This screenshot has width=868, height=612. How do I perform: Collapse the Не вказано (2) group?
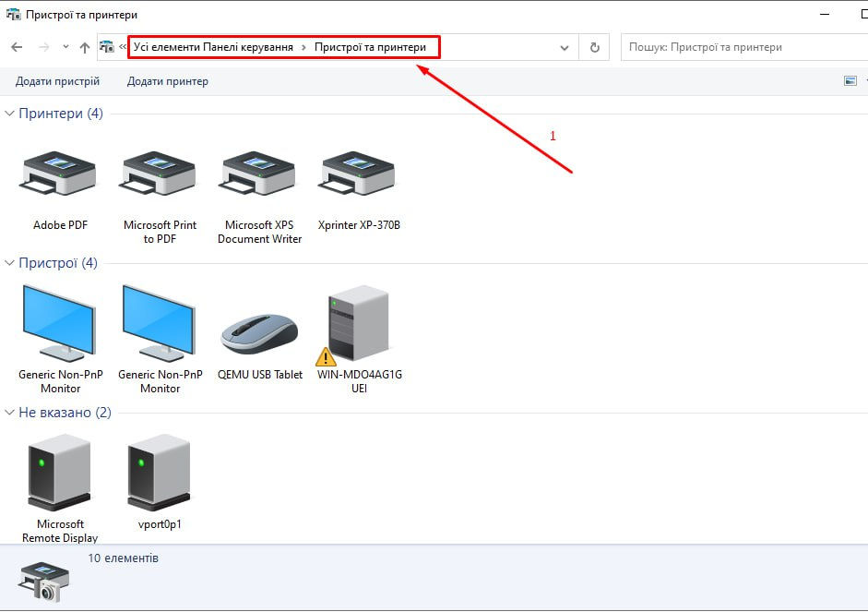(10, 413)
